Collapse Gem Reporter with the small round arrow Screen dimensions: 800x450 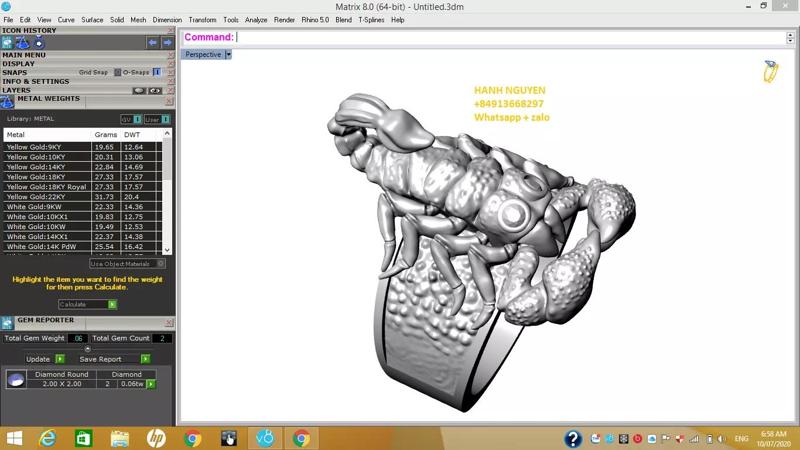point(88,349)
